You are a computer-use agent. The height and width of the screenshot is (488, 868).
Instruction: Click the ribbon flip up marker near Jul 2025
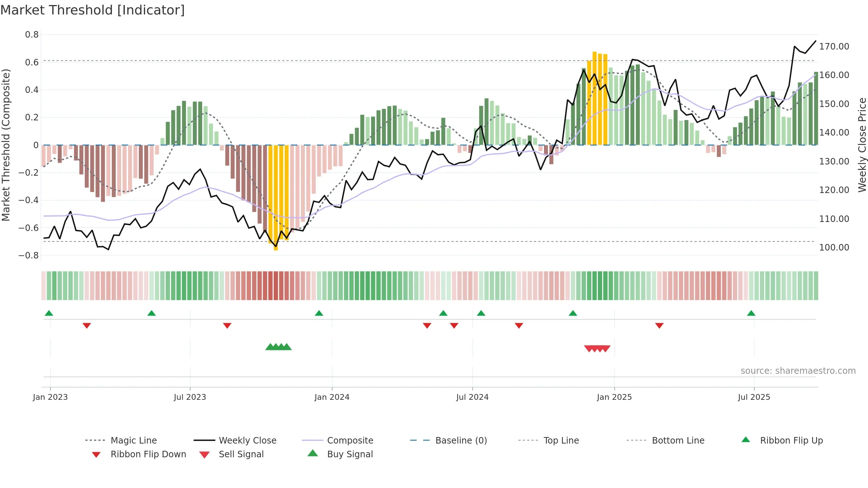coord(751,313)
